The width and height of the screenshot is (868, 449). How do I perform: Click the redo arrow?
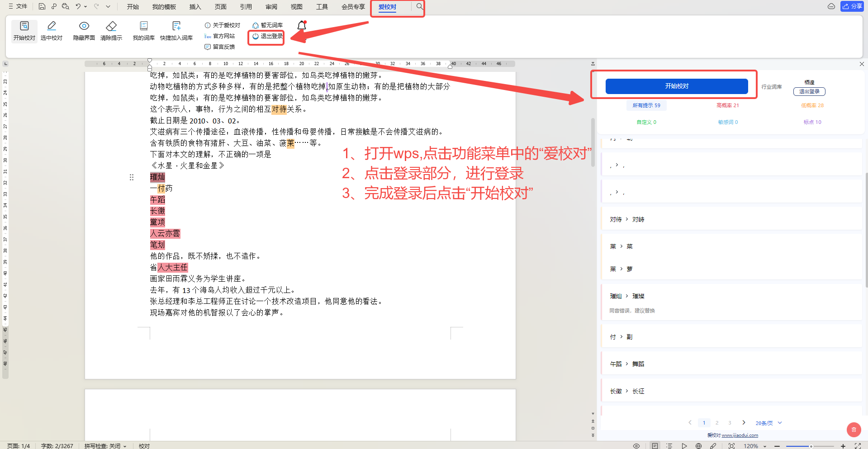96,6
